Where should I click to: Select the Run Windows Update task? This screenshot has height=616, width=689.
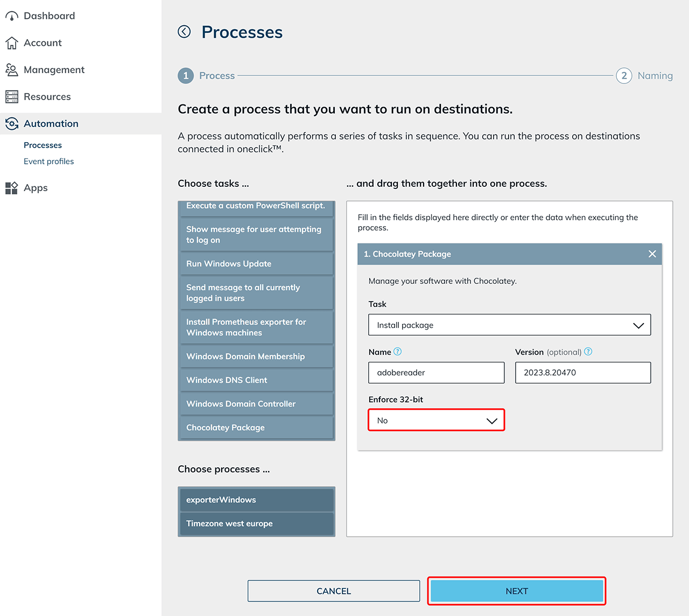click(x=256, y=264)
